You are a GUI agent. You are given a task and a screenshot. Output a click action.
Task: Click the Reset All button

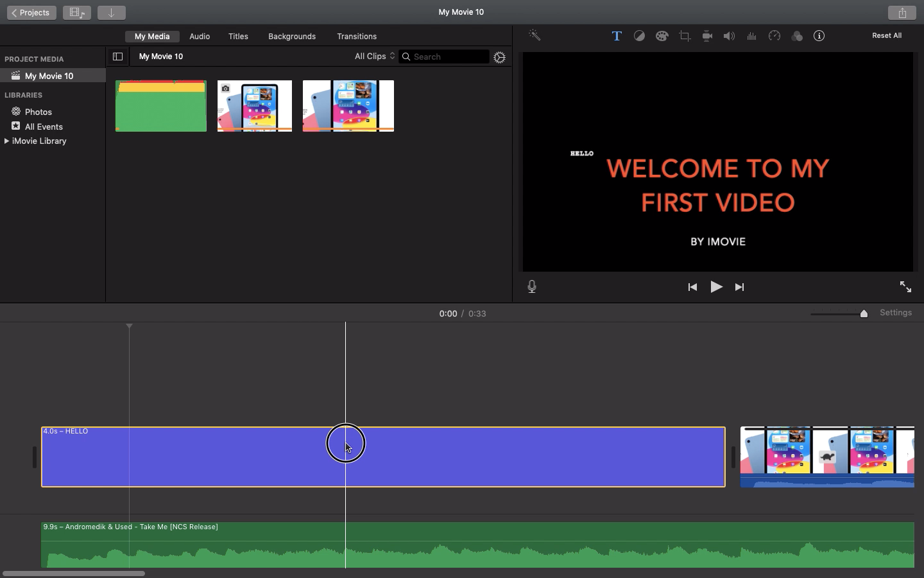(x=886, y=36)
